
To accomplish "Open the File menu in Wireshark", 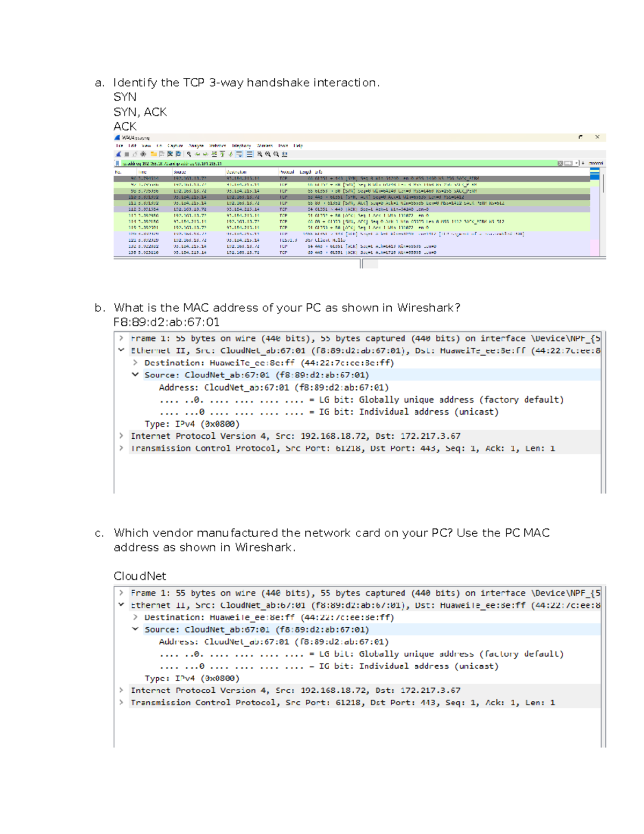I will tap(119, 146).
